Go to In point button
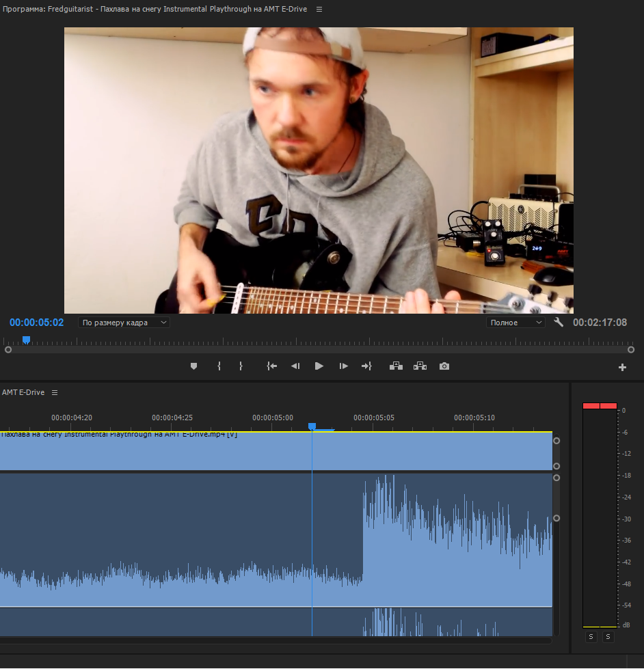Image resolution: width=644 pixels, height=669 pixels. (x=272, y=366)
